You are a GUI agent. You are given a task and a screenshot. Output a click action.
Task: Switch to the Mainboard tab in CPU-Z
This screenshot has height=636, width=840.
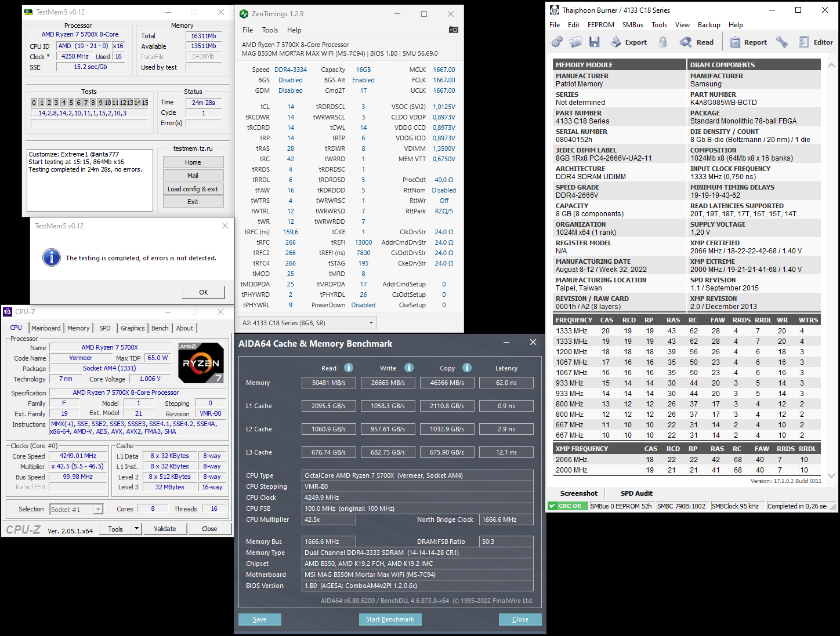[x=46, y=328]
